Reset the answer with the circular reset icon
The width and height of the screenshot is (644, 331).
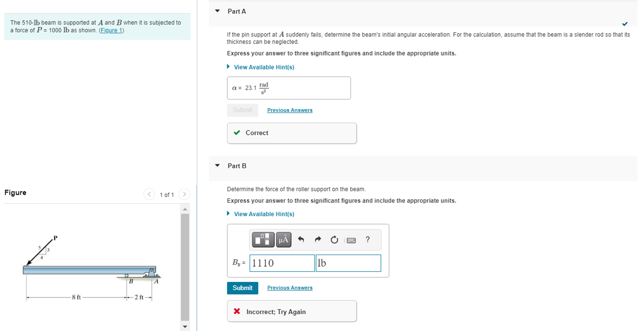coord(334,240)
